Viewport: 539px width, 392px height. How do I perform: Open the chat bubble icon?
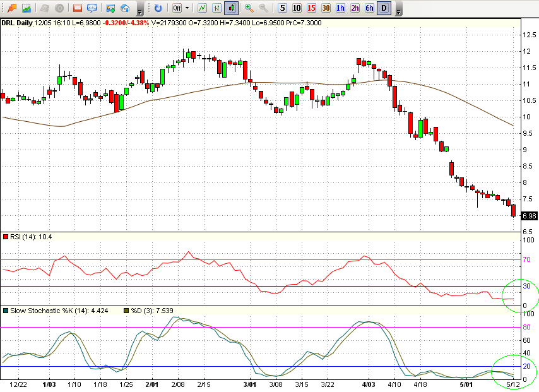coord(92,8)
